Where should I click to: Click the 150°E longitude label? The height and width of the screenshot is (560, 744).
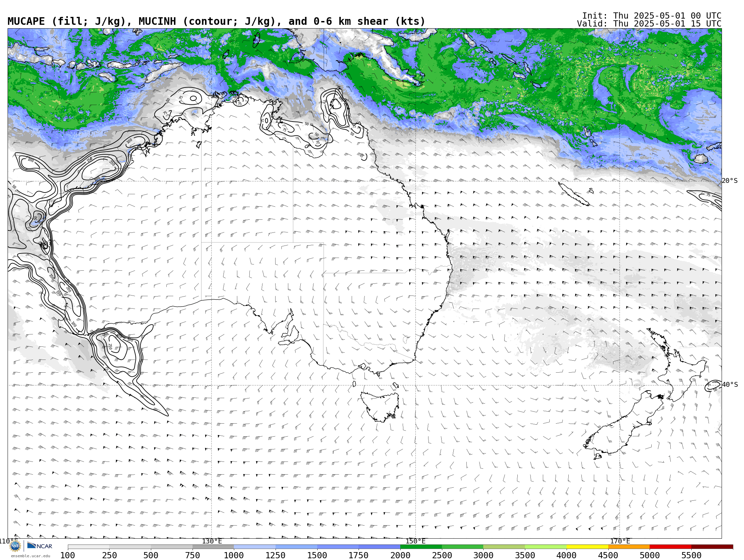pos(415,541)
